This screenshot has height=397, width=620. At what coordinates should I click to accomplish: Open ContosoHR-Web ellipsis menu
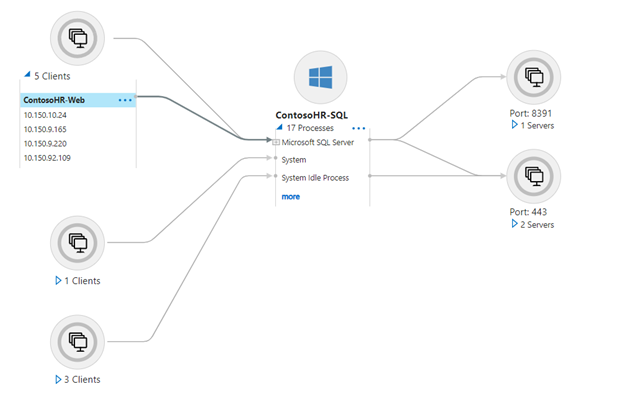(x=125, y=100)
